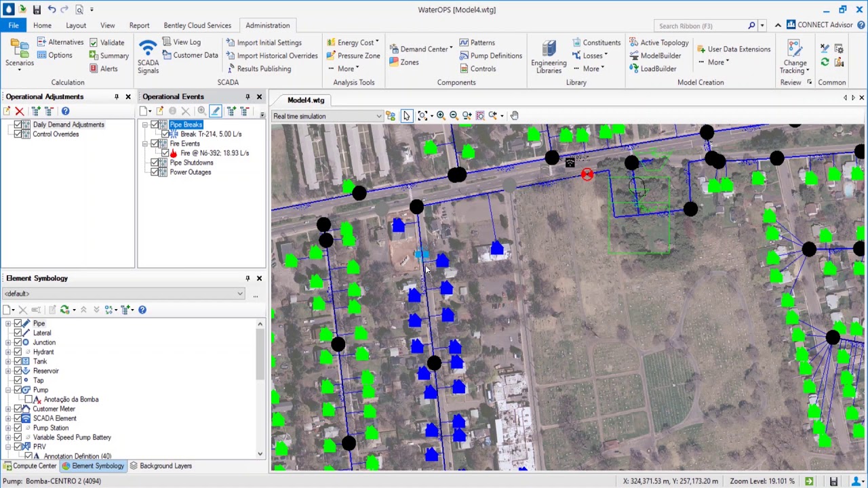Expand Pipe symbology node
868x488 pixels.
[x=7, y=323]
